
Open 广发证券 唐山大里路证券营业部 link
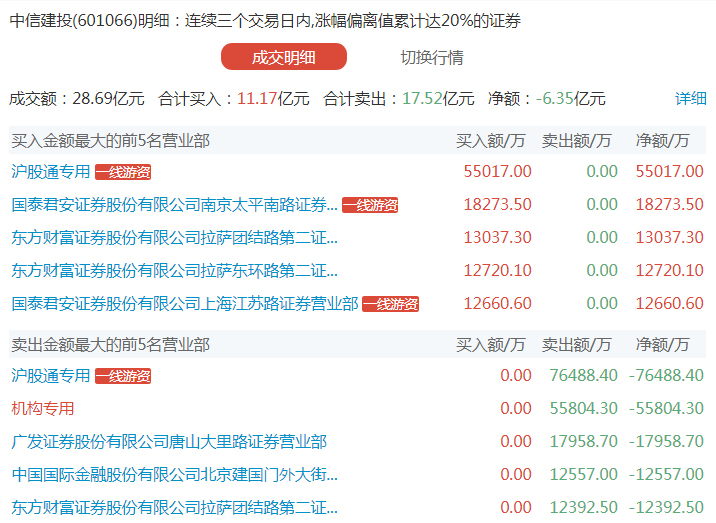169,442
